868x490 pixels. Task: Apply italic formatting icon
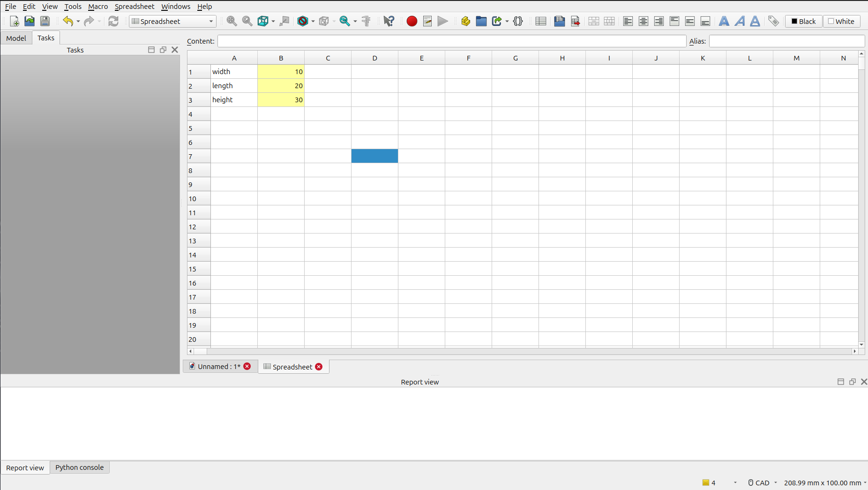click(x=740, y=21)
